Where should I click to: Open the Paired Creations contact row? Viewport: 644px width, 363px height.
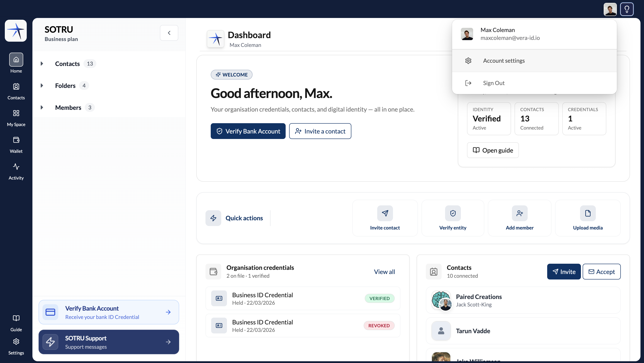point(523,300)
